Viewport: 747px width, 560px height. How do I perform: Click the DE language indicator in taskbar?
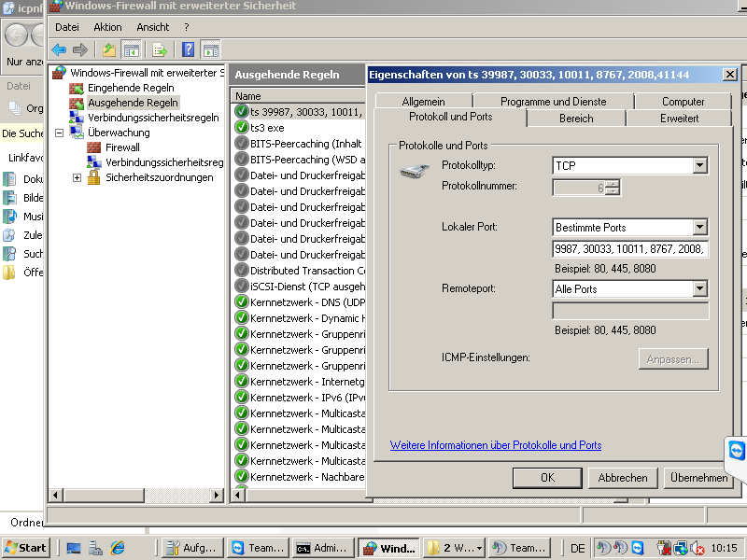tap(577, 549)
